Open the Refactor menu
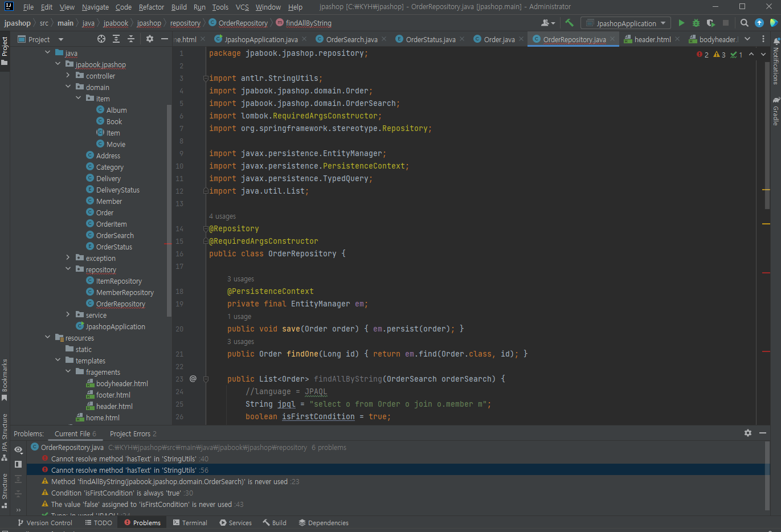The image size is (781, 532). click(x=151, y=7)
